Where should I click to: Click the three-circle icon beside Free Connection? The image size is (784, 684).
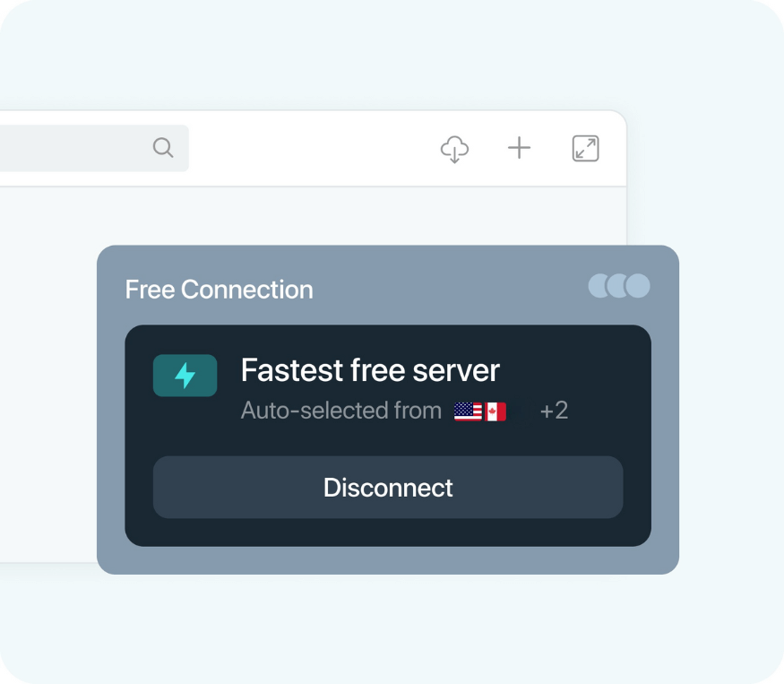pos(619,286)
